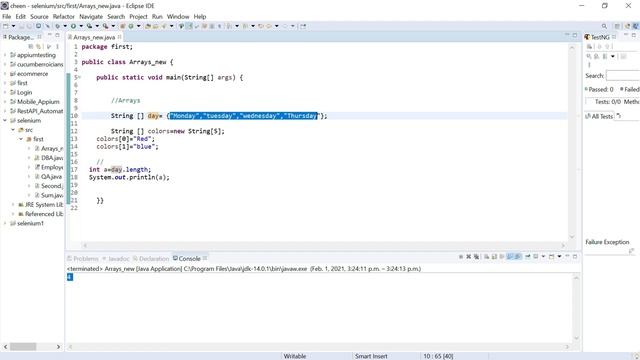Screen dimensions: 640x360
Task: Click the Smart Insert status bar entry
Action: (371, 356)
